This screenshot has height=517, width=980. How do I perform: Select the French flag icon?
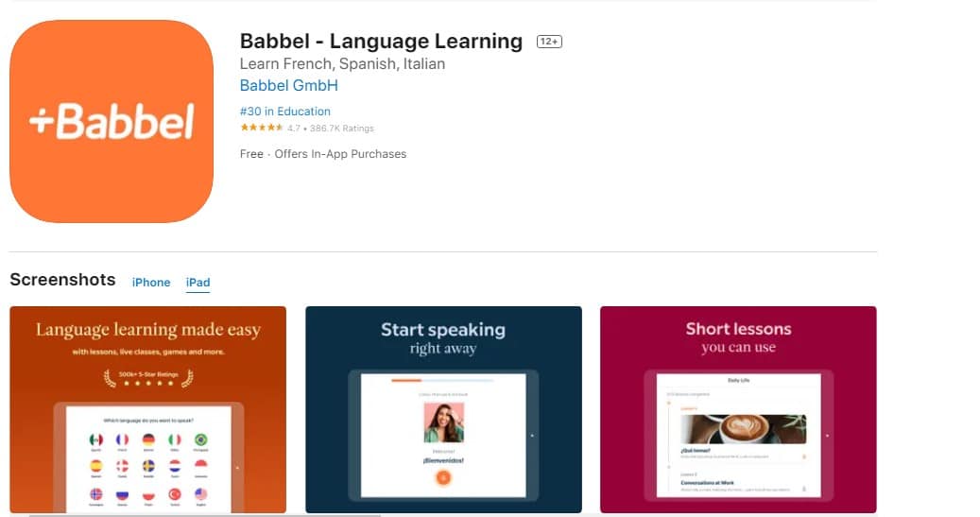(122, 439)
